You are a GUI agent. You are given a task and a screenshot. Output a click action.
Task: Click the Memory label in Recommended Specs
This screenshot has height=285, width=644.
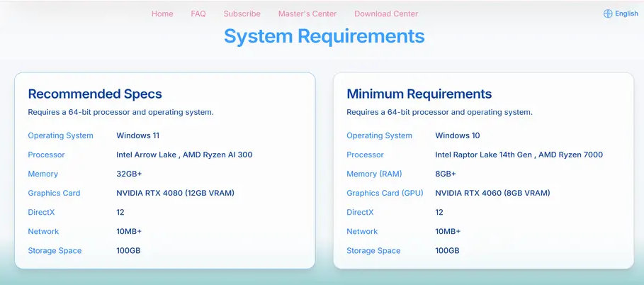(x=43, y=174)
